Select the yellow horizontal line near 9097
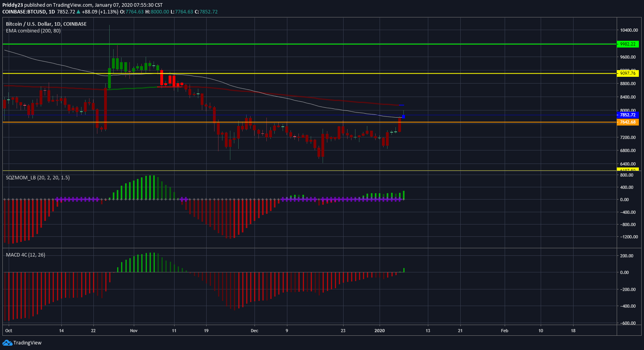The width and height of the screenshot is (644, 350). [x=309, y=73]
